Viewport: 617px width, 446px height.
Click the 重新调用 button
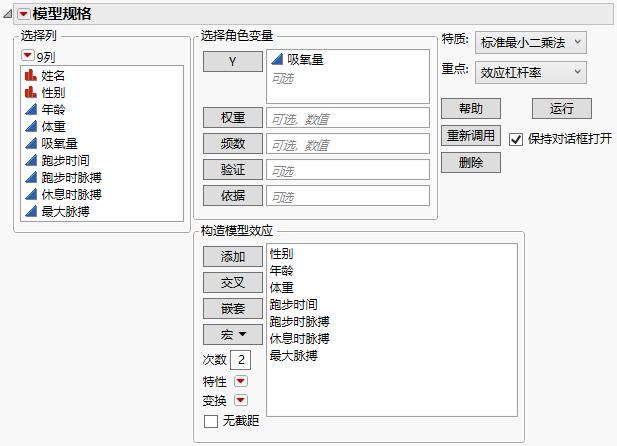471,135
